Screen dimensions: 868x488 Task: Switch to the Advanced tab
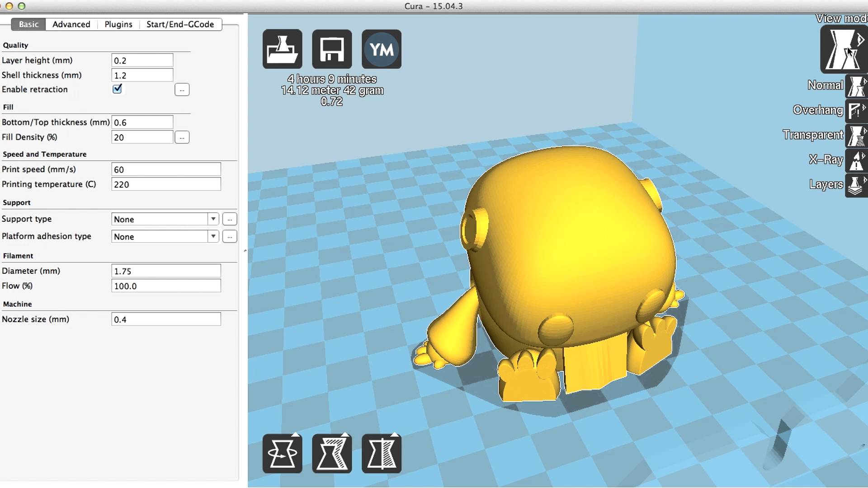coord(71,24)
